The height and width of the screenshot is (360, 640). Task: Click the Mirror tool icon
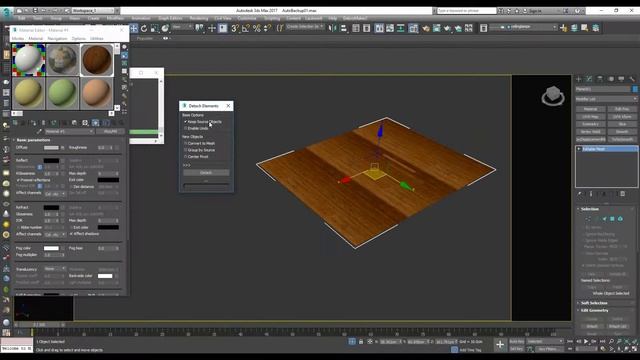point(333,28)
